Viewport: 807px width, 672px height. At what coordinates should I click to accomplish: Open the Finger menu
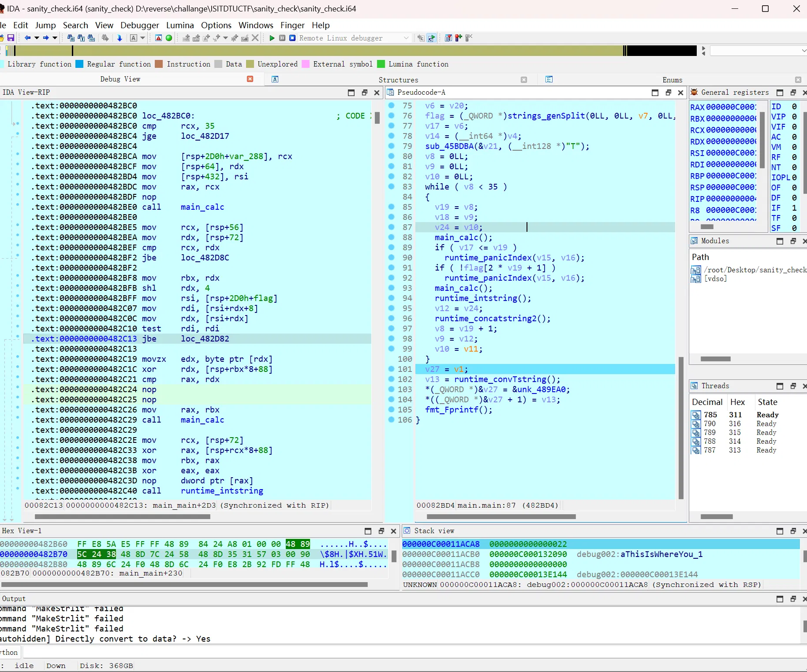pos(293,25)
